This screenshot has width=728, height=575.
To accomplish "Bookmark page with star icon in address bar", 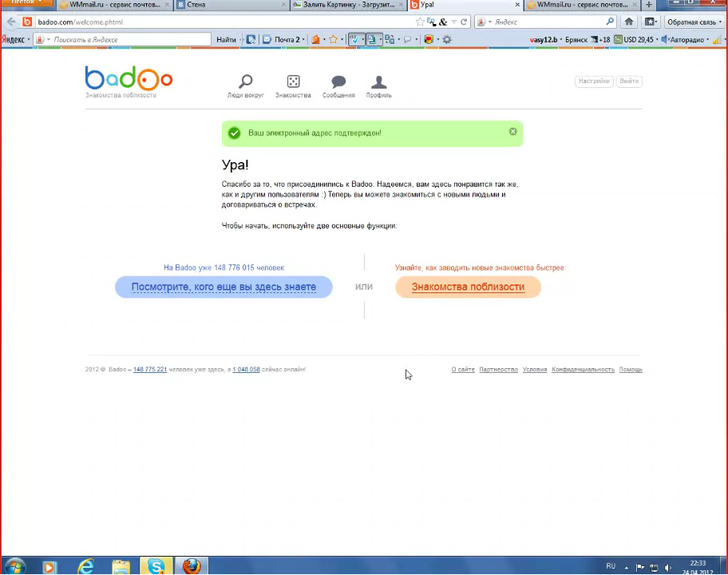I will click(x=420, y=22).
